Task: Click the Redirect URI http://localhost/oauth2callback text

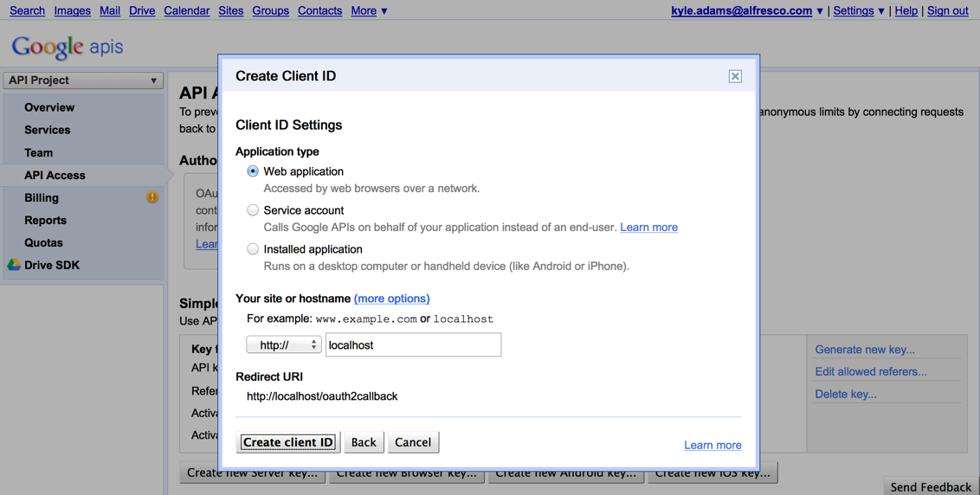Action: 322,396
